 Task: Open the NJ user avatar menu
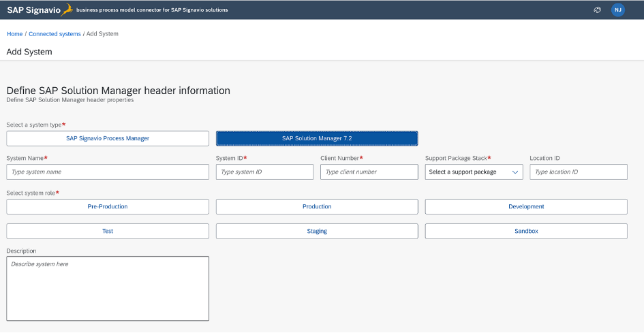617,10
